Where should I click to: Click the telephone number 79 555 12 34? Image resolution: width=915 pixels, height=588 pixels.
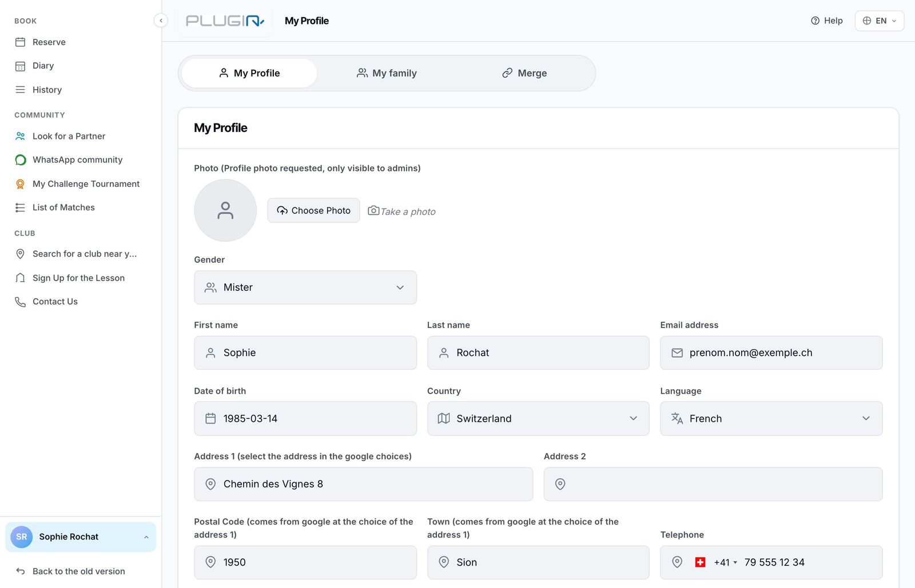pos(774,563)
